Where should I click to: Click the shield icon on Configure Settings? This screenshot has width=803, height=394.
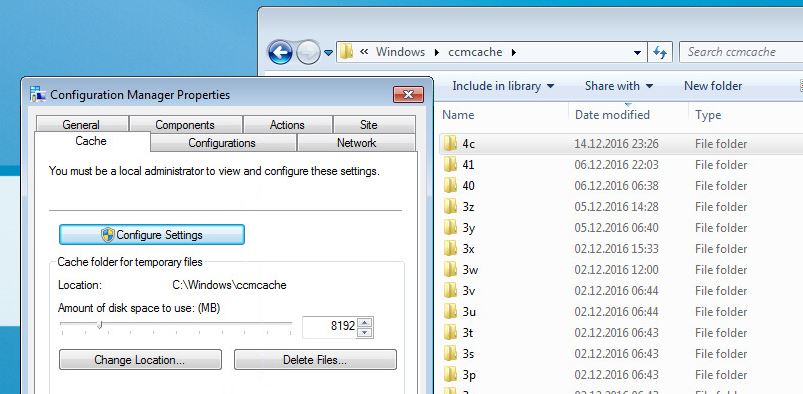[108, 235]
